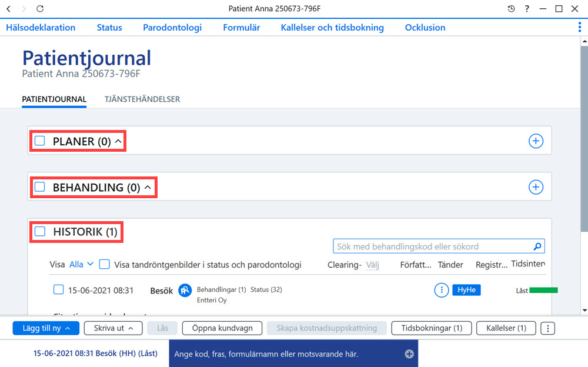Open the Status menu item

click(x=109, y=28)
